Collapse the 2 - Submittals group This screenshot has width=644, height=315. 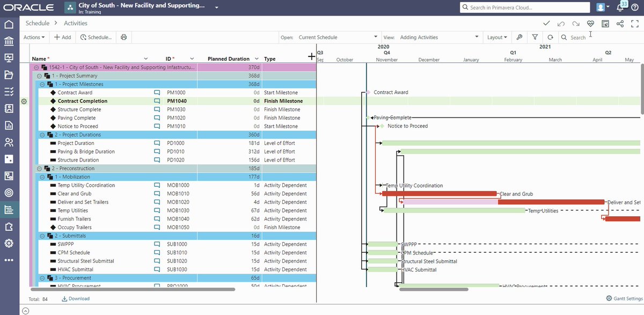click(42, 236)
